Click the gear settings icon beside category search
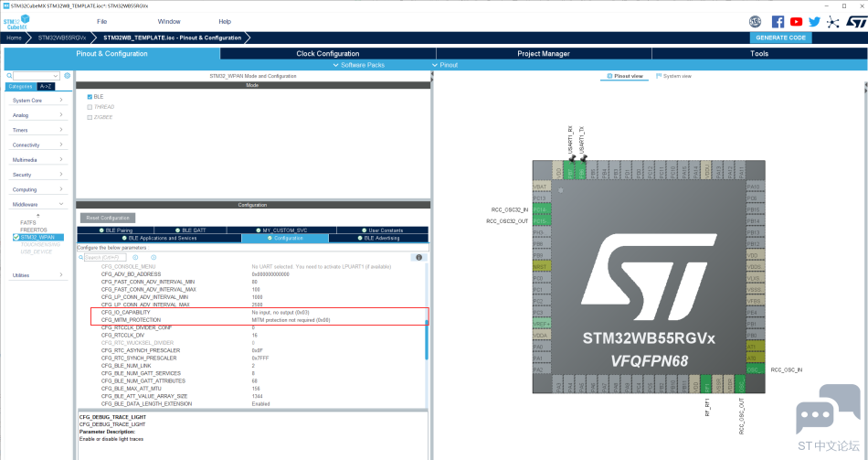Image resolution: width=868 pixels, height=460 pixels. coord(68,75)
